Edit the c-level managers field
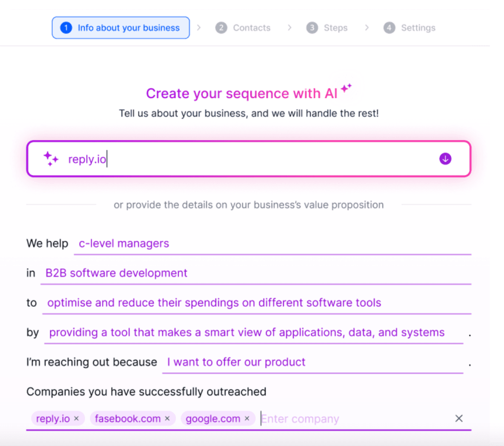 pos(123,243)
